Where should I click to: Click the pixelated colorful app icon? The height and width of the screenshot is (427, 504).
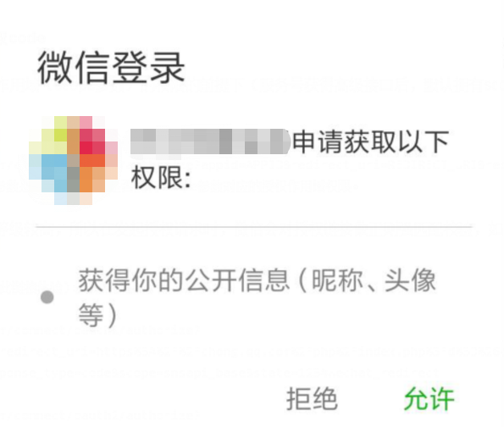[74, 160]
